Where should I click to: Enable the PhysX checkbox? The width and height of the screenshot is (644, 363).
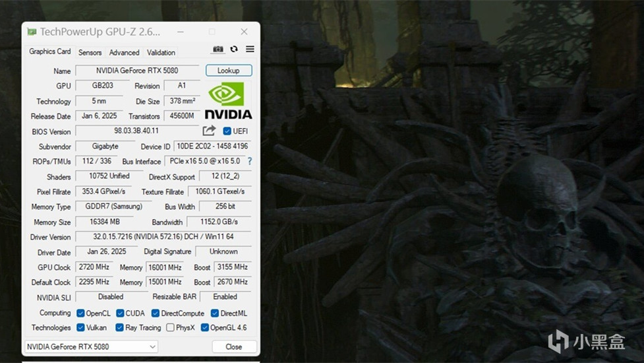pos(170,327)
